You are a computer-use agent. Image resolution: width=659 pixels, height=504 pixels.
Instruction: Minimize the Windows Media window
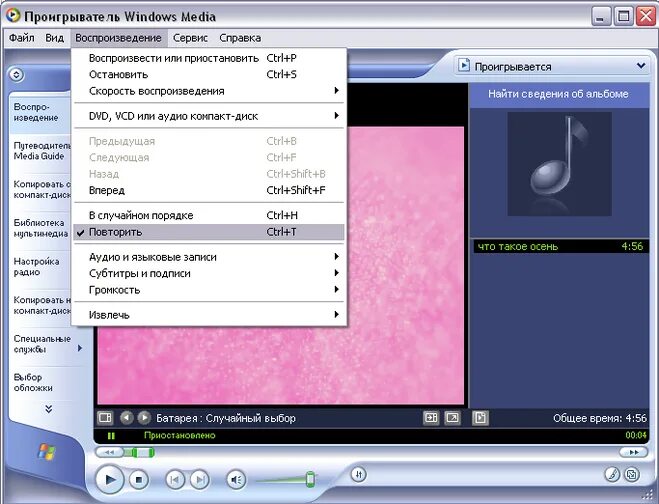(601, 16)
